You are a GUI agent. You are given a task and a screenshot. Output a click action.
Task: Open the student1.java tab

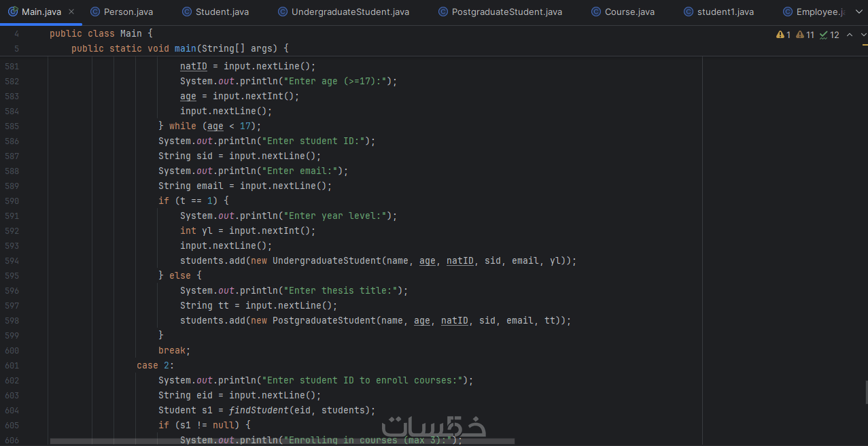click(718, 12)
